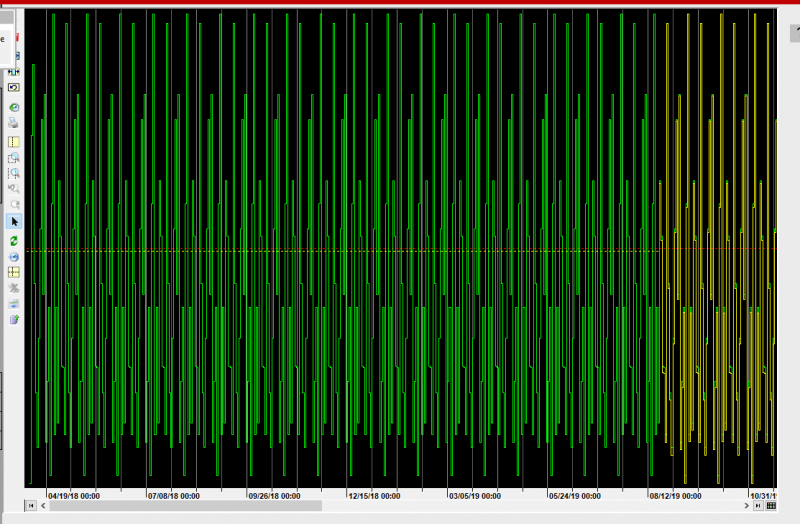Jump to first record with skip-start button
800x524 pixels.
click(x=31, y=506)
